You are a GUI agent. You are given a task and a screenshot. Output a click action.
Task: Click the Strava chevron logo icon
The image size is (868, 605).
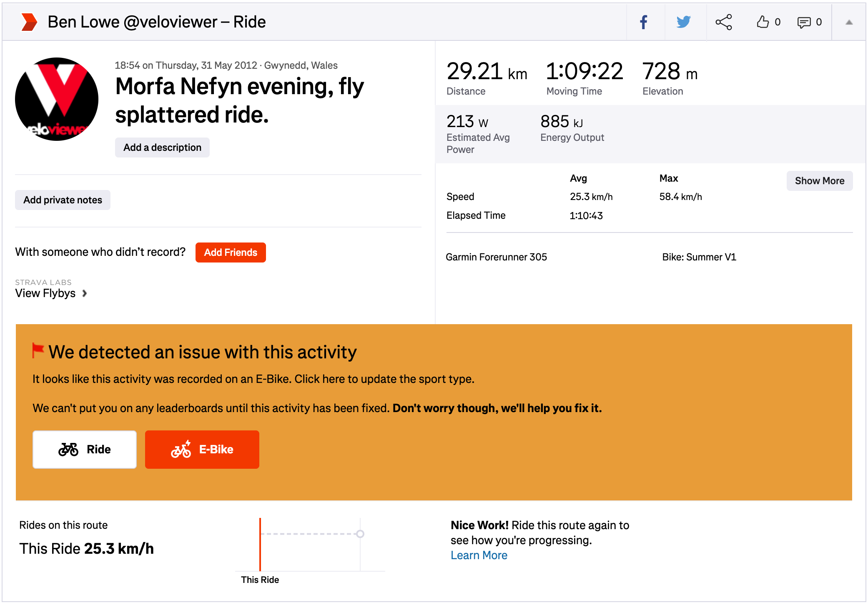[x=29, y=22]
